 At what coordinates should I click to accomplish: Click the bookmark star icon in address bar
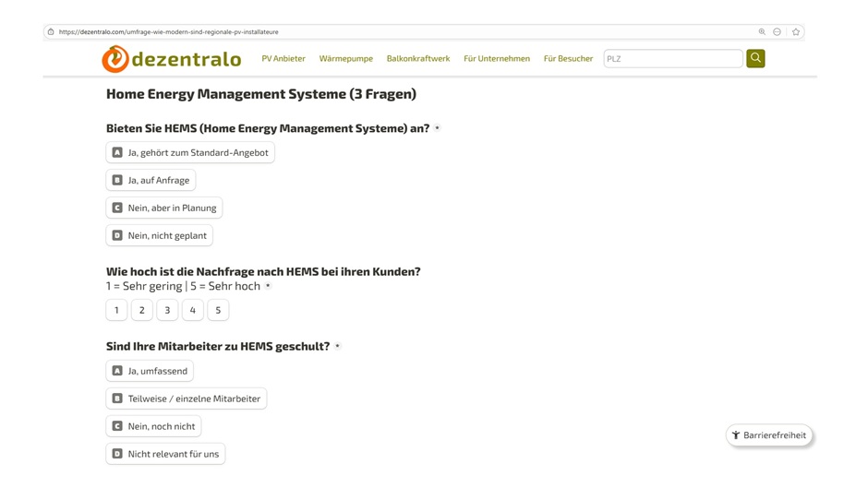pos(796,32)
